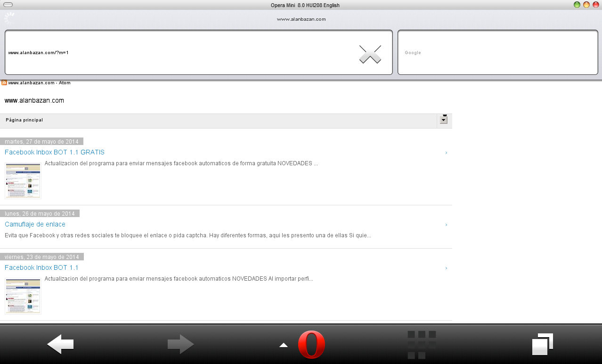This screenshot has height=364, width=602.
Task: Open the 'Facebook Inbox BOT 1.1' post link
Action: [41, 267]
